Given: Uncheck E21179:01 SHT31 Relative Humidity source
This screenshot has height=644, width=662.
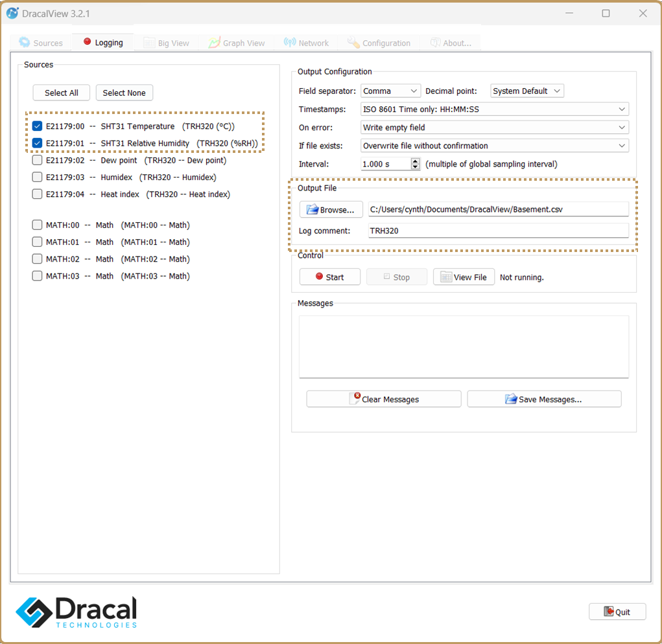Looking at the screenshot, I should click(37, 143).
